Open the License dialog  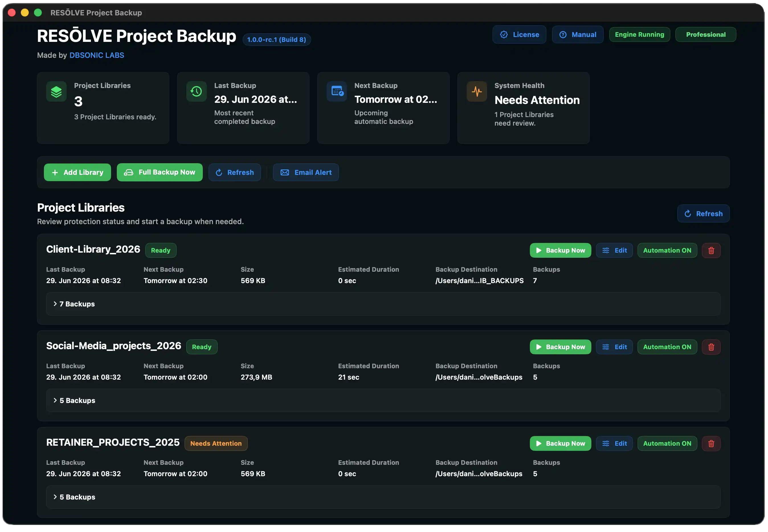tap(519, 35)
